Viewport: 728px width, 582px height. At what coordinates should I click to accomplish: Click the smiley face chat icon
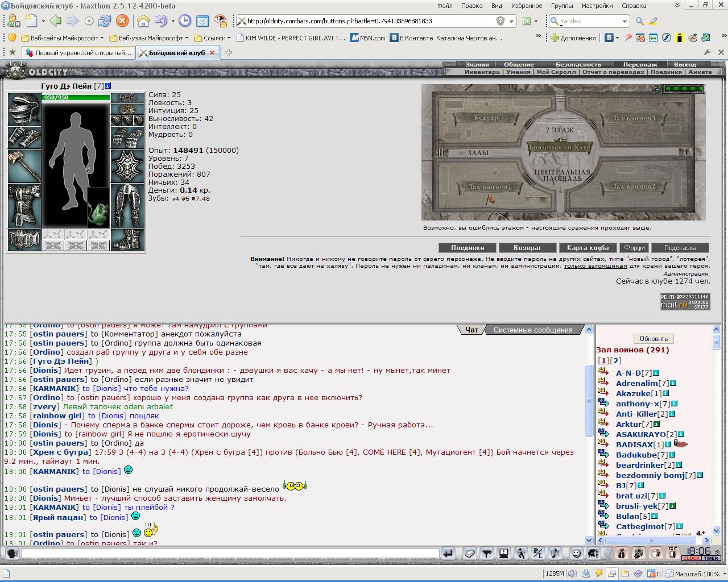point(576,553)
